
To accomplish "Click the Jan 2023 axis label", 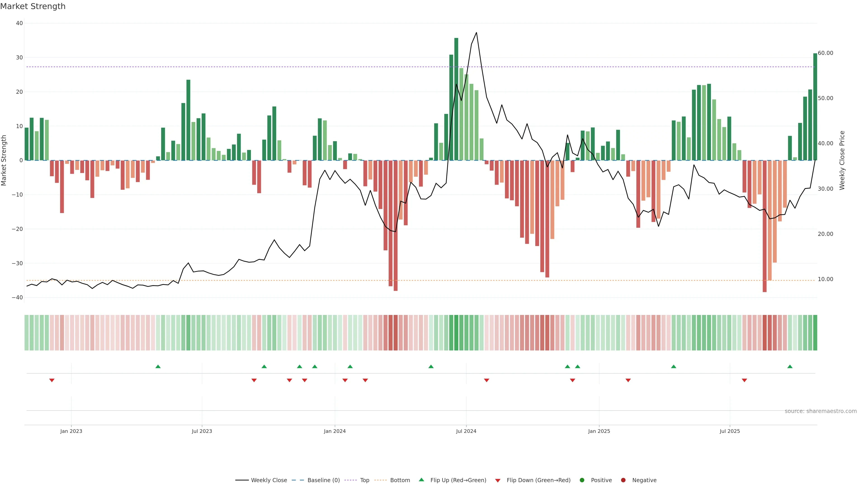I will [x=71, y=431].
